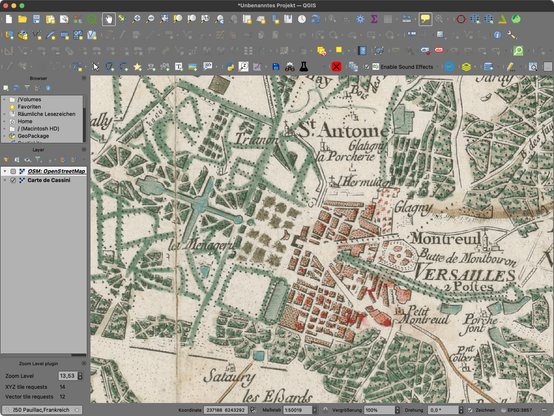Click the binoculars plugin icon
The height and width of the screenshot is (416, 554).
pos(290,66)
